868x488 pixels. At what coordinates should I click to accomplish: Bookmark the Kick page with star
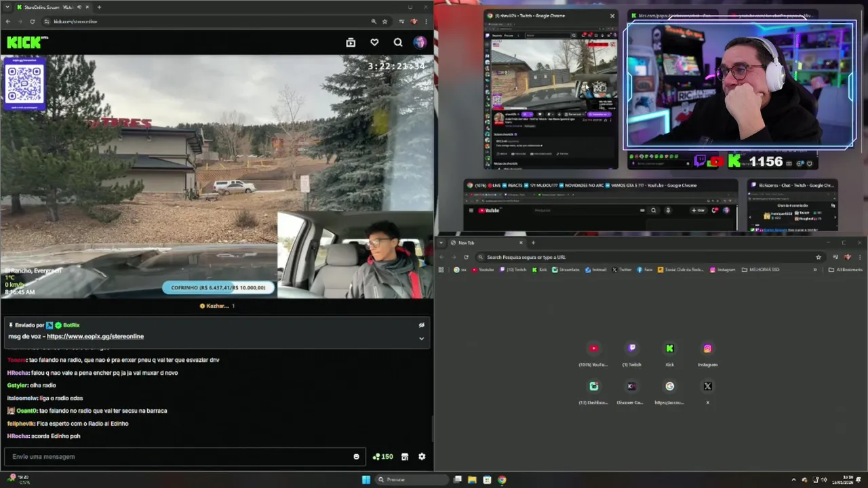[x=384, y=21]
